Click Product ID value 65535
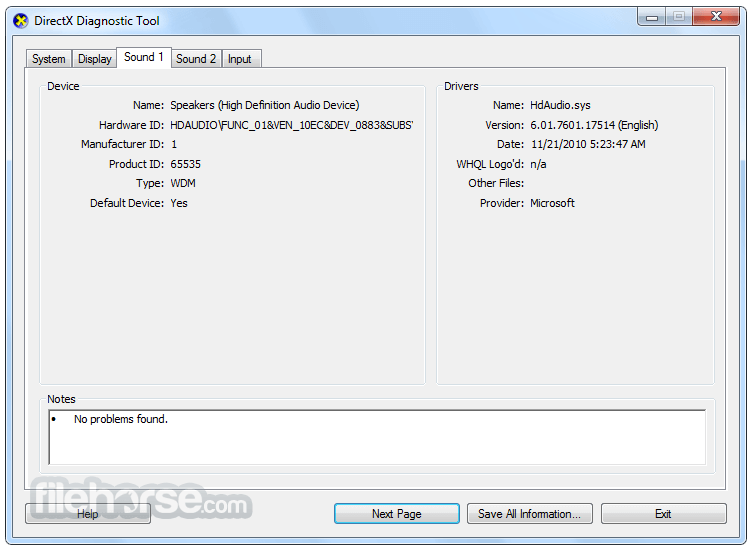753x549 pixels. pyautogui.click(x=185, y=164)
